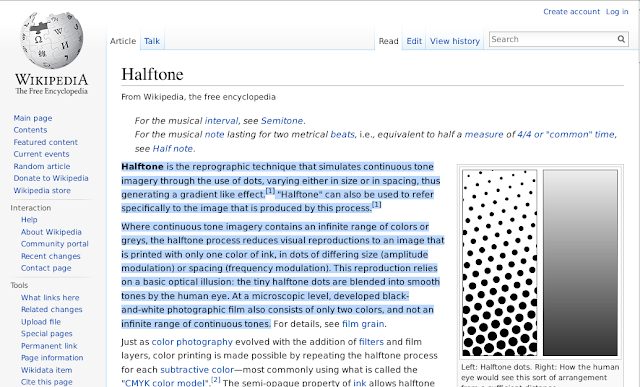Click the Random article link

pos(42,166)
